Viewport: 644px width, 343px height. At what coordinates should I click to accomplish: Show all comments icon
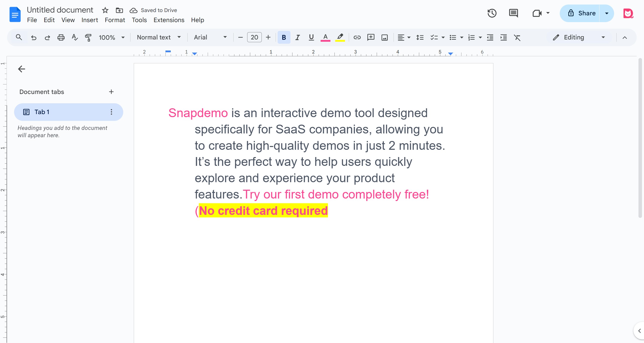coord(513,13)
